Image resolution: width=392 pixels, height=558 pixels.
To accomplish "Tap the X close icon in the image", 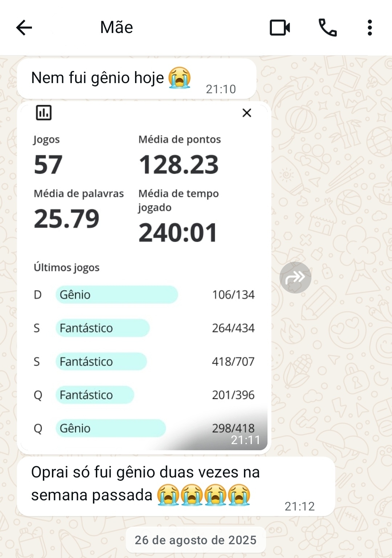I will click(x=247, y=113).
